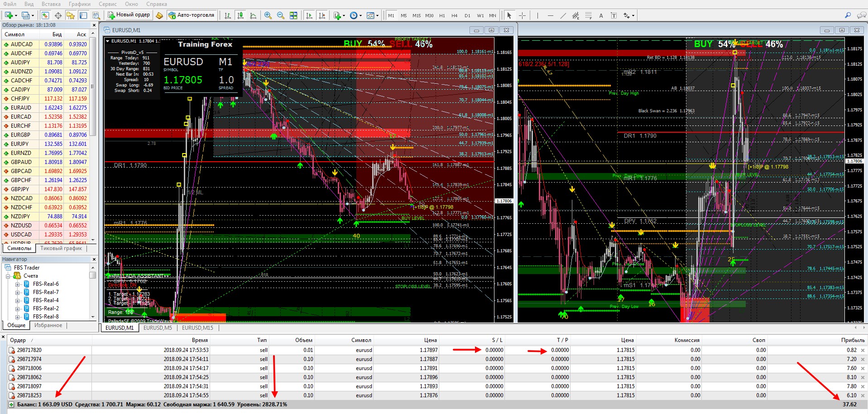Toggle the W1 timeframe button

click(x=480, y=15)
